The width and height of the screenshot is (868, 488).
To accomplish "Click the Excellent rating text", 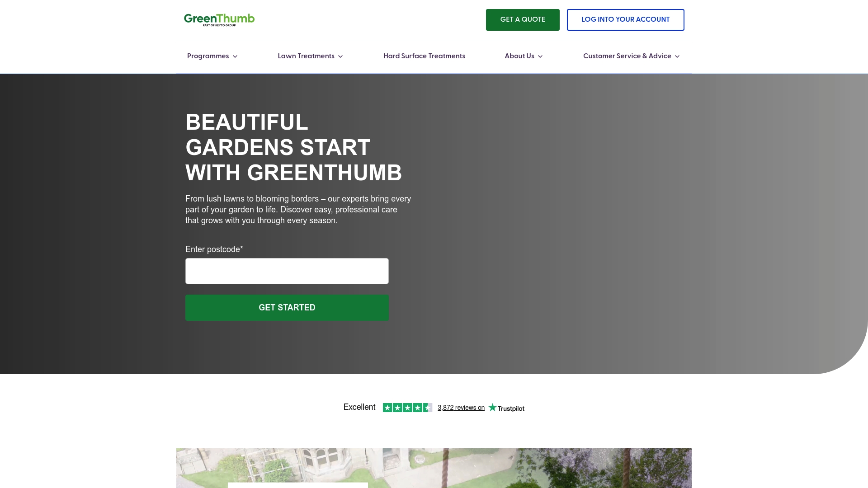I will [x=359, y=407].
